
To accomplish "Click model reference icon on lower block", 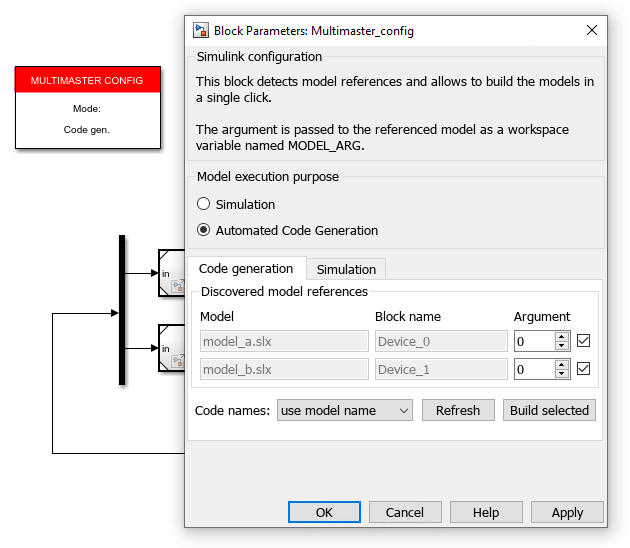I will click(178, 360).
